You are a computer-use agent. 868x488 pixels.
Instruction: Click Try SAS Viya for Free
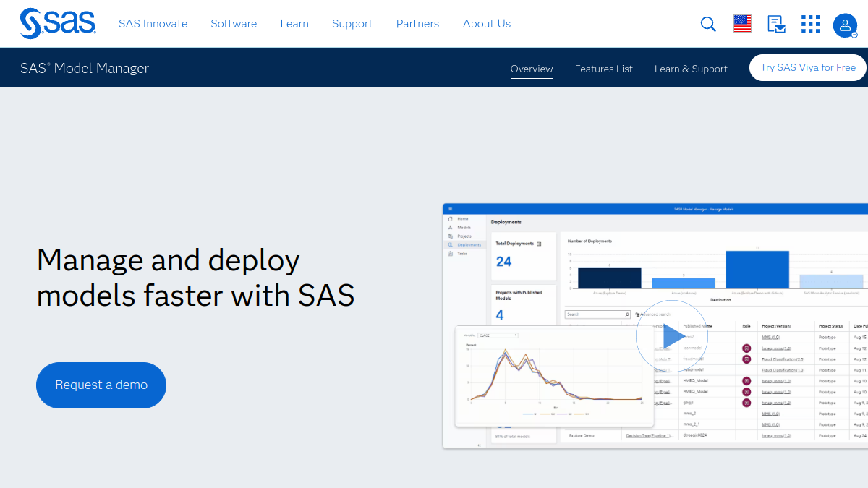(x=808, y=67)
